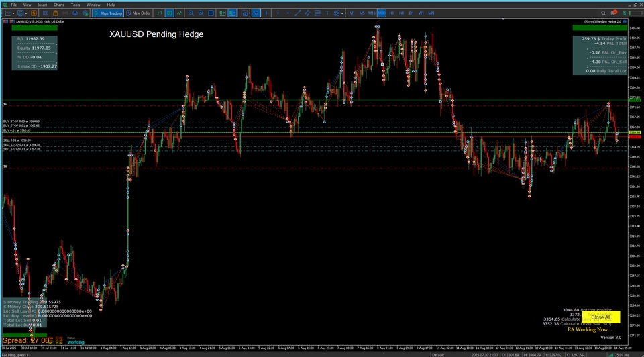This screenshot has width=644, height=357.
Task: Open the New Order dialog
Action: point(138,13)
